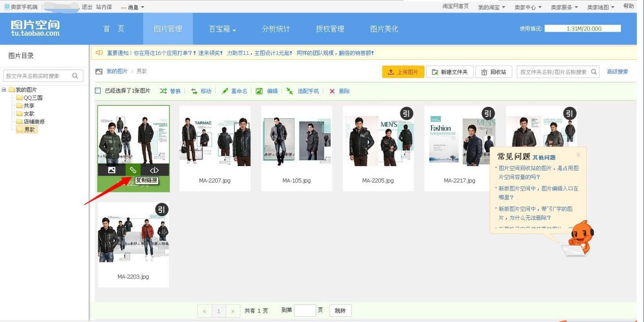Click the next page » button
The height and width of the screenshot is (322, 644).
(233, 311)
